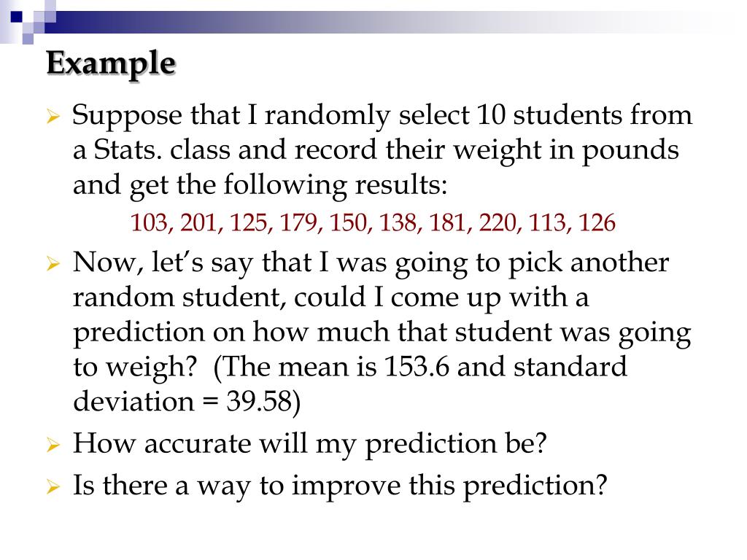Click the mean value 153.6
Screen dimensions: 747x560
[x=417, y=367]
